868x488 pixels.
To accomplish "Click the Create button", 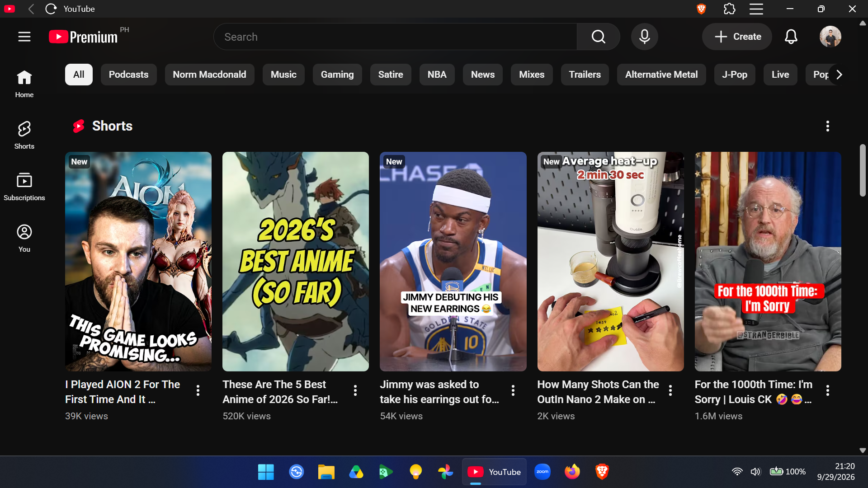I will [x=737, y=37].
